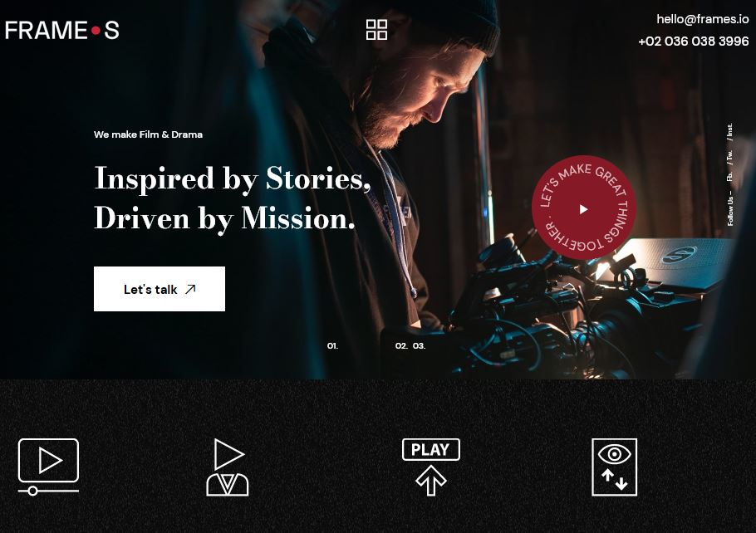Open the Fb. social link

pos(730,176)
